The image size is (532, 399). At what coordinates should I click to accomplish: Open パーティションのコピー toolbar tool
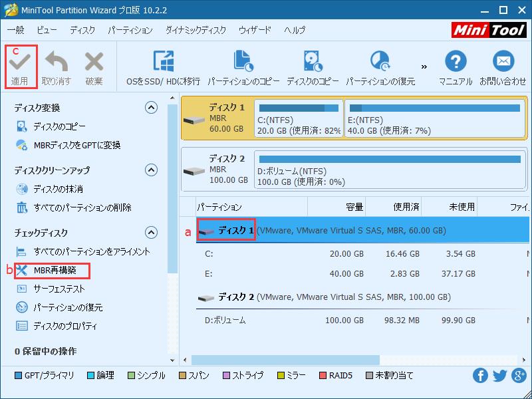[x=243, y=68]
